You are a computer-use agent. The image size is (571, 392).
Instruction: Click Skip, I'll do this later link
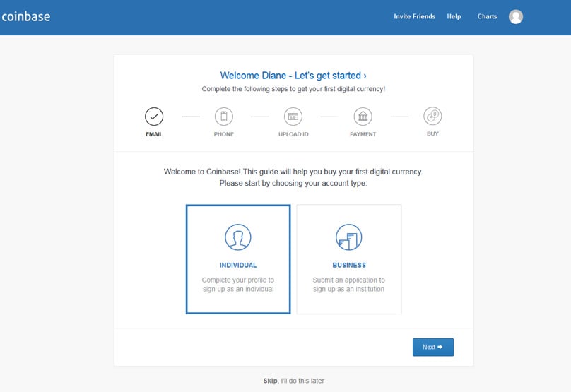293,381
